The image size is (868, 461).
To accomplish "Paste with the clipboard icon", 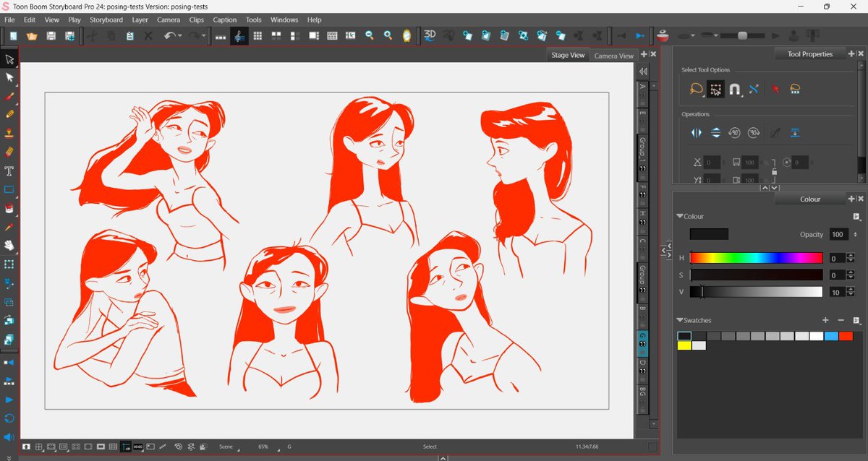I will (129, 35).
